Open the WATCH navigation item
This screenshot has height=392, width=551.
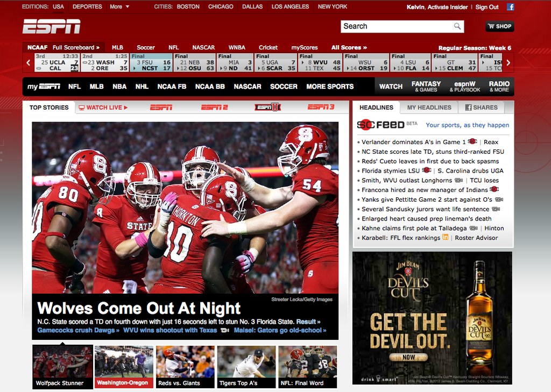coord(391,87)
